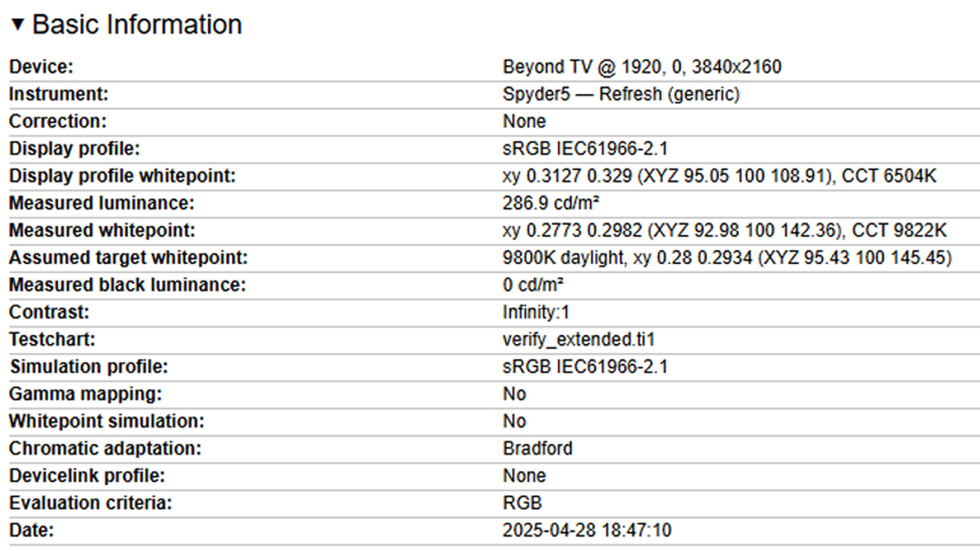Viewport: 980px width, 551px height.
Task: Click the verify_extended.ti1 testchart name
Action: [578, 339]
